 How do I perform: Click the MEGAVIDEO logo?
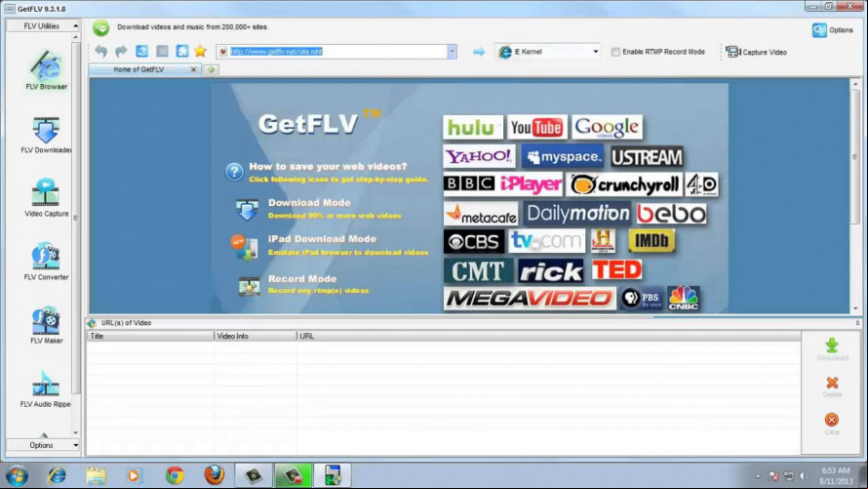pos(530,299)
